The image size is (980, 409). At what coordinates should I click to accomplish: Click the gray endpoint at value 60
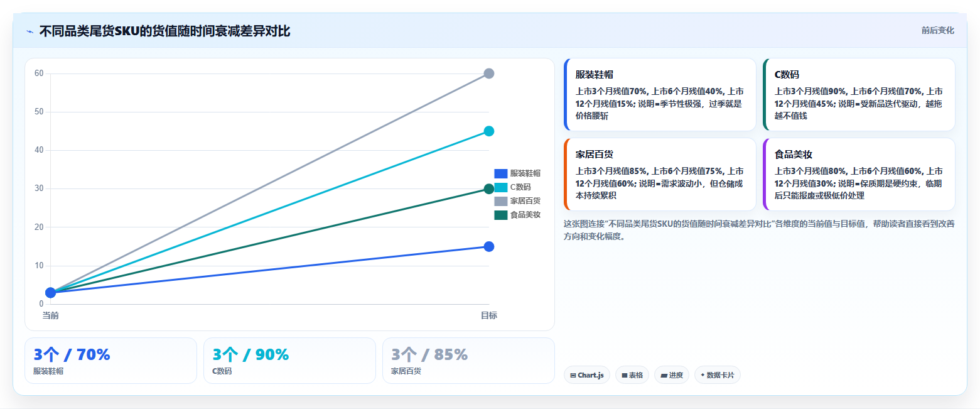[489, 74]
